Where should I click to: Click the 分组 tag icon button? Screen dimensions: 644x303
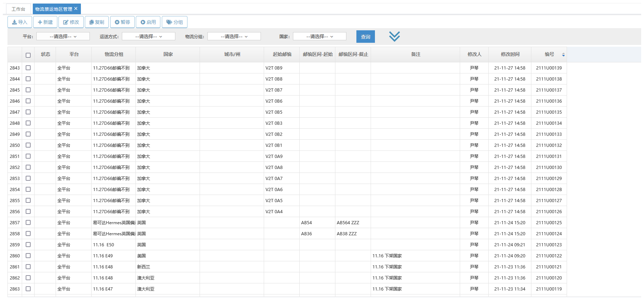(175, 22)
